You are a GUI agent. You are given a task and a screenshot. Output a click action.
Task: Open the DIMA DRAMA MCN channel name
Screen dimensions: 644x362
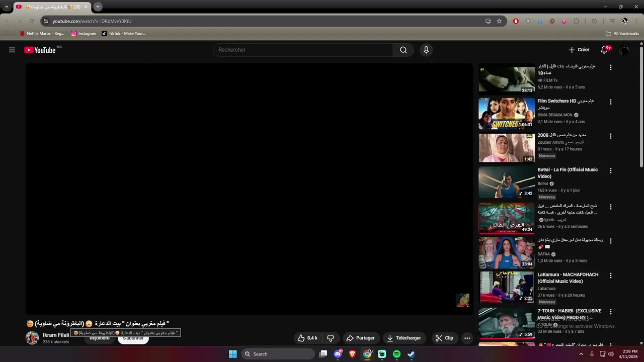555,115
